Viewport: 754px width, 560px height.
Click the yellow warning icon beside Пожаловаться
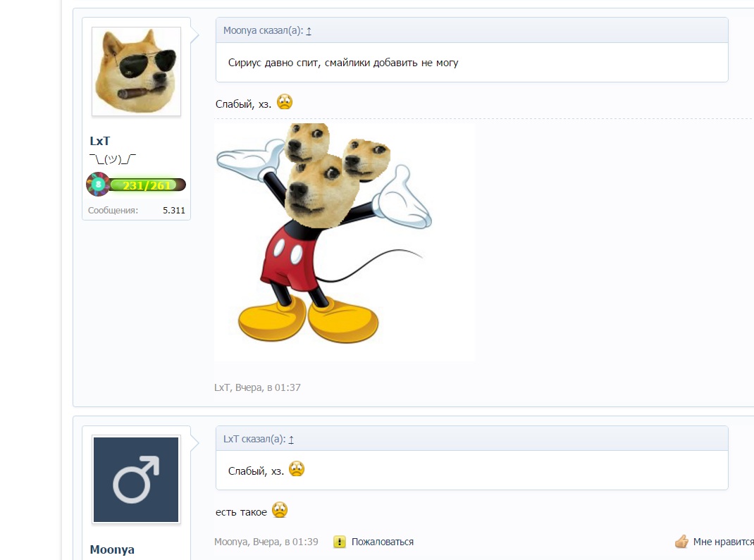point(340,542)
